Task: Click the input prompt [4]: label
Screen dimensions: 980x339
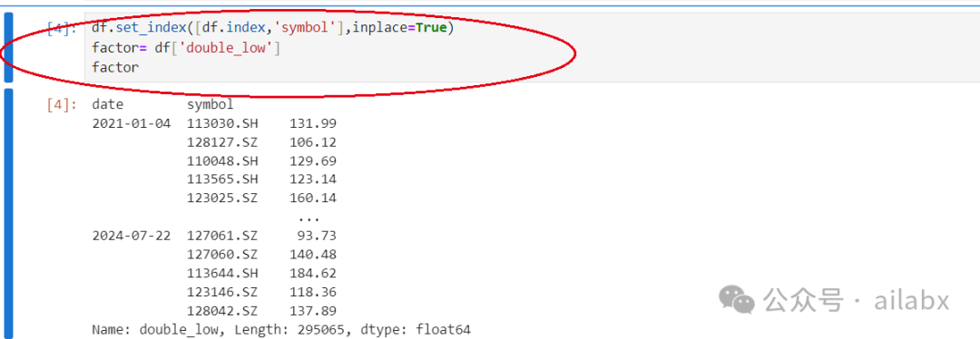Action: (x=62, y=29)
